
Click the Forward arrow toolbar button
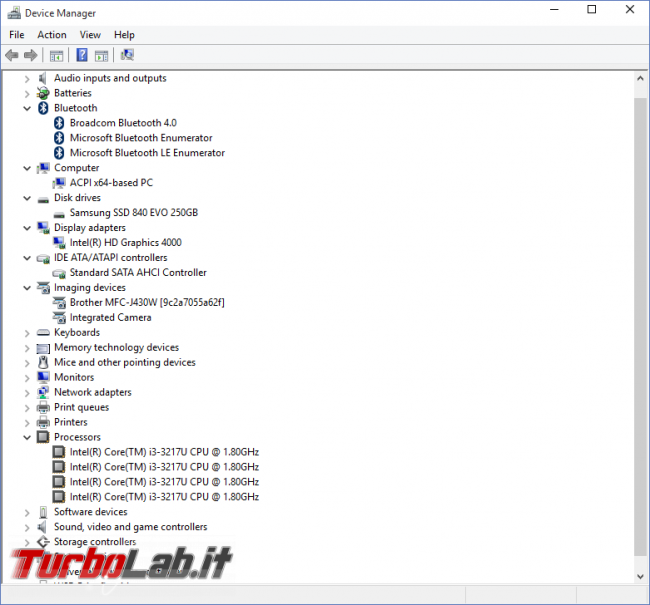31,55
